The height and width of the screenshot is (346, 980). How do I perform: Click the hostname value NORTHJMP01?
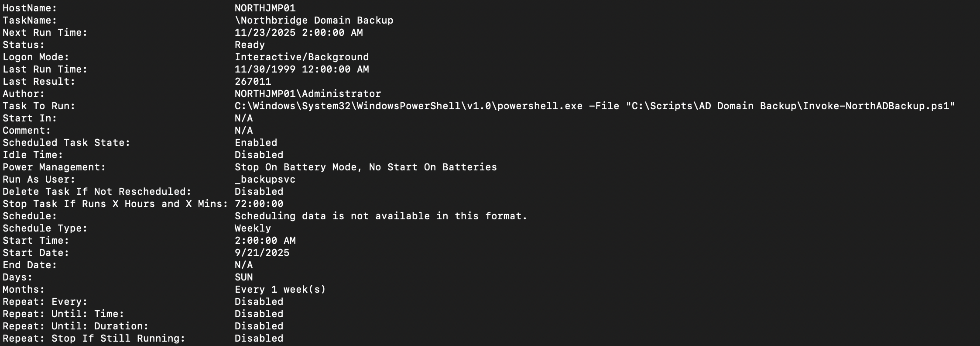(265, 8)
